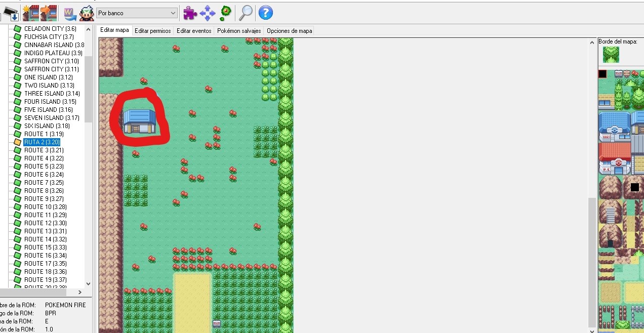Screen dimensions: 644x333
Task: Click the map list scroll down arrow
Action: click(x=89, y=284)
